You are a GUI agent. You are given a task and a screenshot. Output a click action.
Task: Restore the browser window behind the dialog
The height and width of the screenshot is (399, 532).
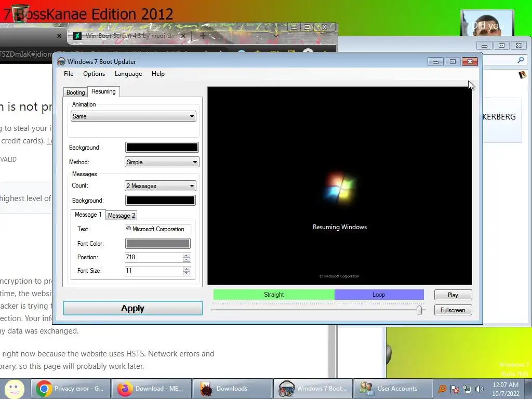[x=307, y=27]
